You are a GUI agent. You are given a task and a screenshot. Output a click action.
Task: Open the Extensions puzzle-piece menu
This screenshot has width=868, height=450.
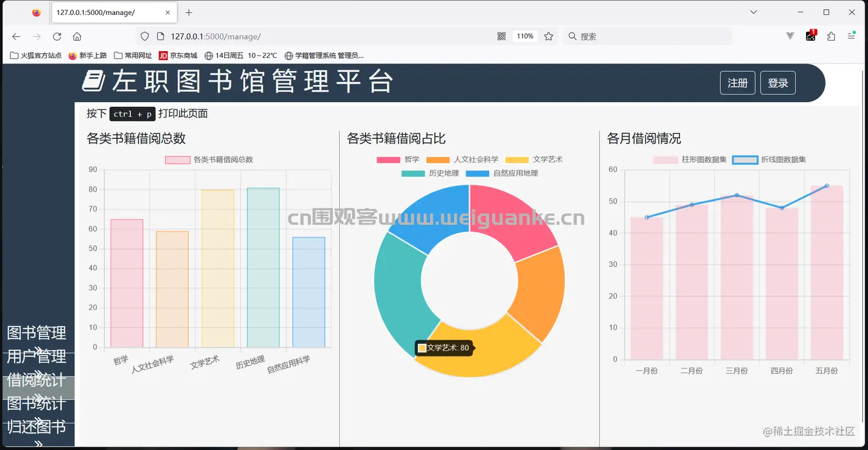(831, 36)
